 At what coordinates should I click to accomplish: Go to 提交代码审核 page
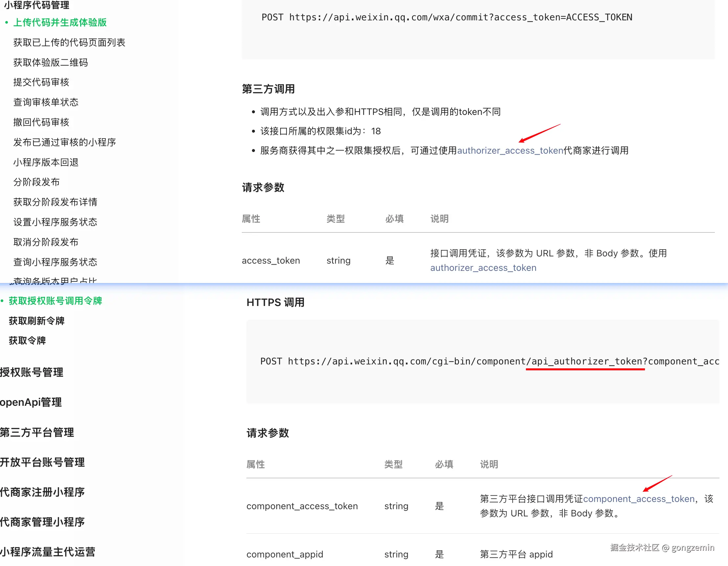pyautogui.click(x=41, y=82)
